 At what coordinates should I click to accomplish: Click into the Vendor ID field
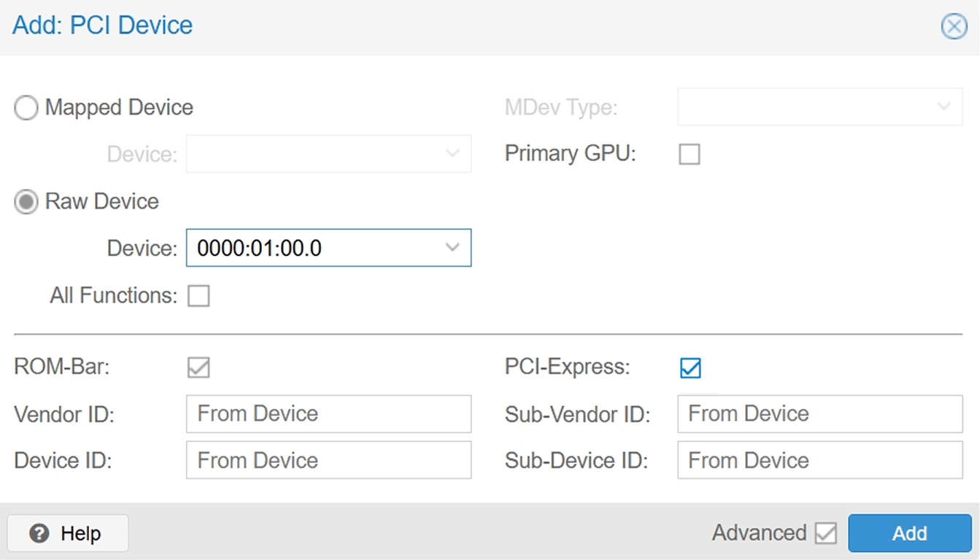click(328, 414)
